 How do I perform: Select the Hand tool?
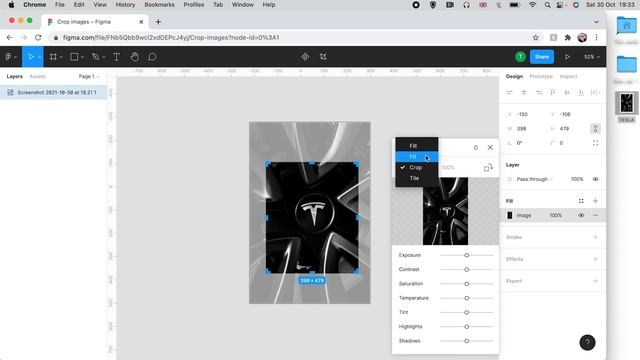point(134,57)
